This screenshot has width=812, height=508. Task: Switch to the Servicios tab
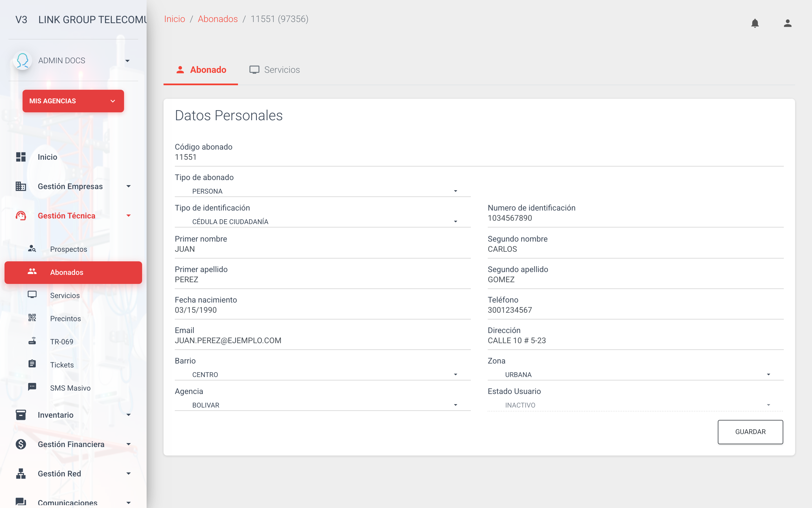coord(274,70)
